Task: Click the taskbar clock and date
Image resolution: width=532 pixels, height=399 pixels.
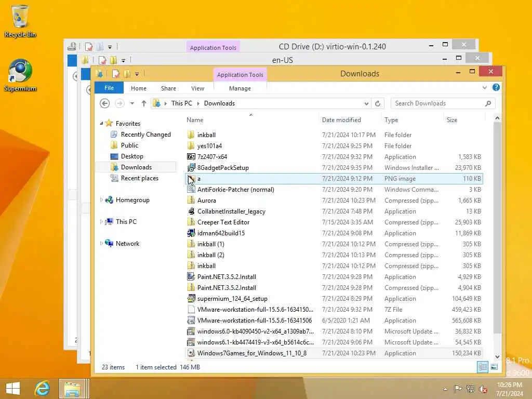Action: (x=510, y=389)
